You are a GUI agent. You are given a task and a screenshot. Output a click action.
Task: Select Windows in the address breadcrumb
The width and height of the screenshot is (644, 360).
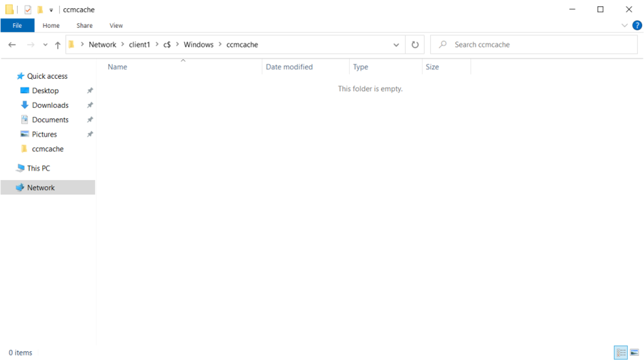199,44
